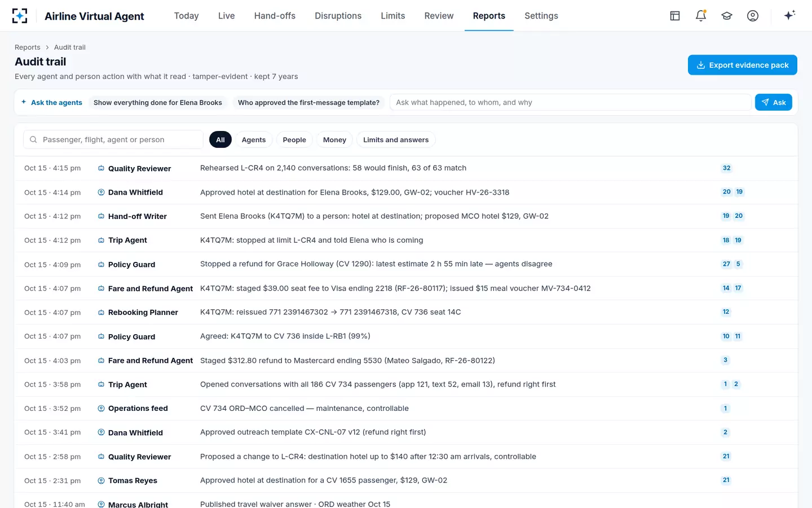Focus the Passenger, flight, agent or person search

point(113,139)
